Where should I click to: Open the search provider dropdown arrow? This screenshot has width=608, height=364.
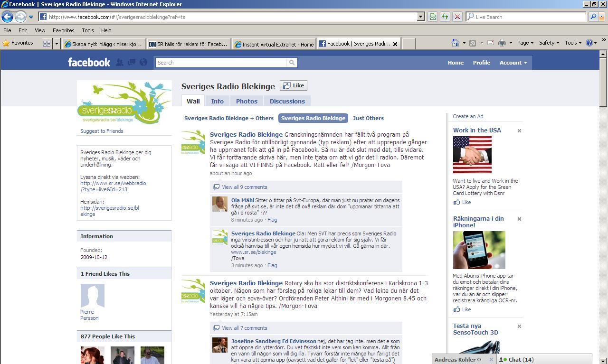pyautogui.click(x=602, y=17)
